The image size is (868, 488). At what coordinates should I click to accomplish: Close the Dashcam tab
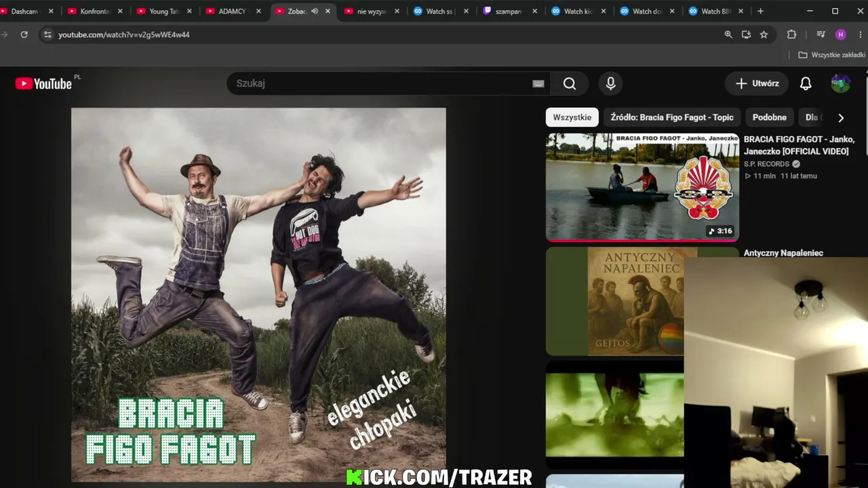click(x=51, y=11)
